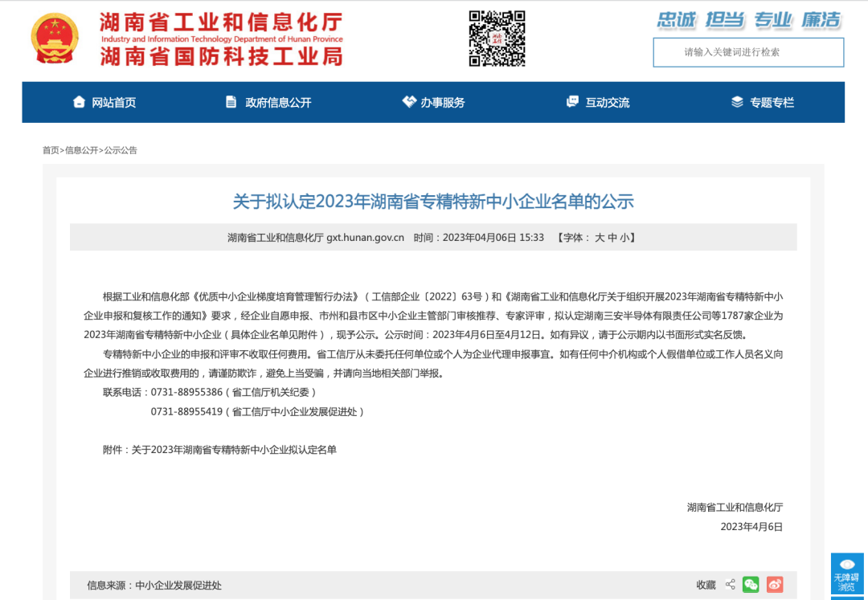Image resolution: width=868 pixels, height=600 pixels.
Task: Click the home icon beside 网站首页
Action: coord(79,102)
